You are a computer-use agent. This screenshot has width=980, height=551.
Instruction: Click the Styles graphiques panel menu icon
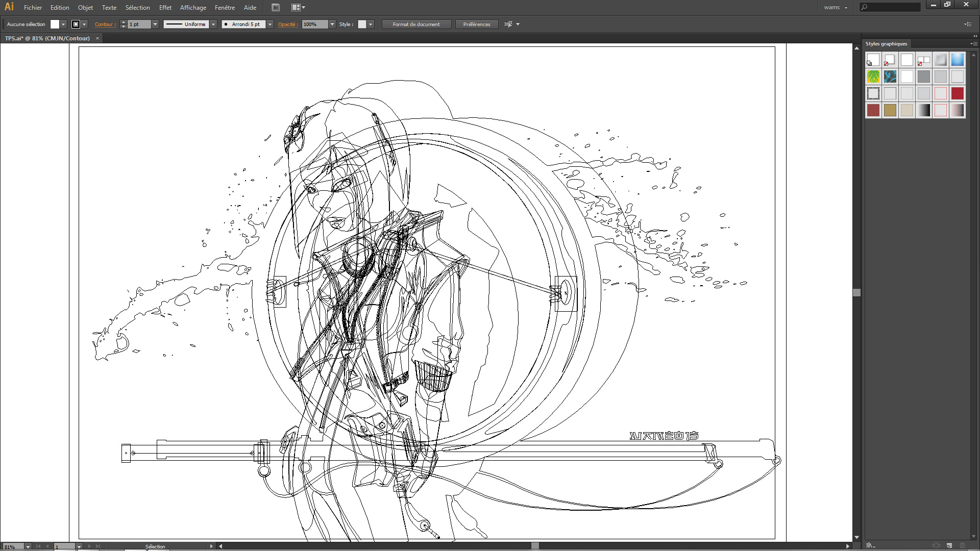(x=973, y=44)
